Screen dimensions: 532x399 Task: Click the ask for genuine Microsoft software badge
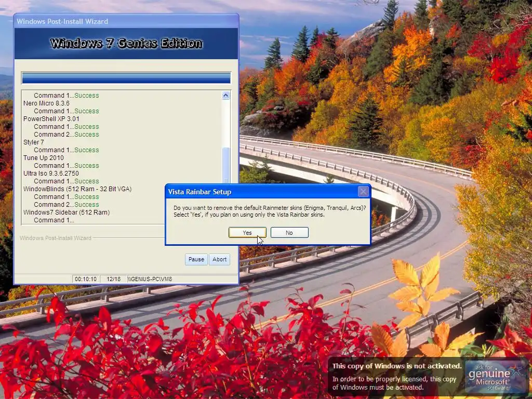495,377
